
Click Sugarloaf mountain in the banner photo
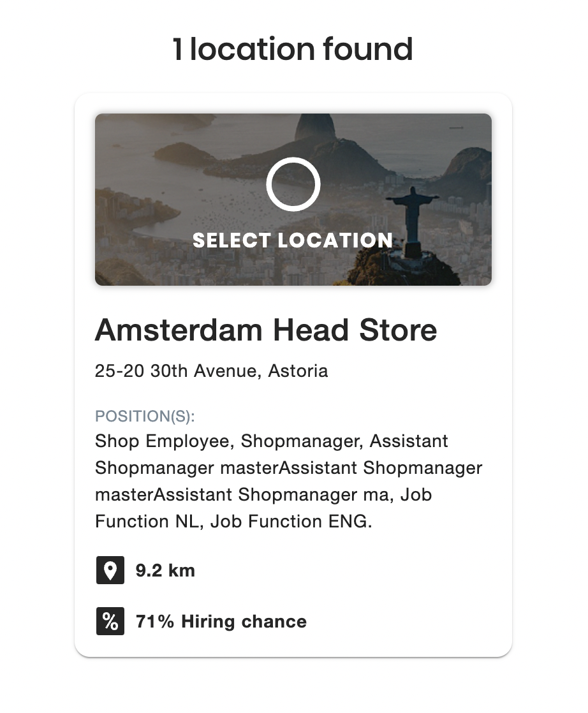[x=316, y=131]
